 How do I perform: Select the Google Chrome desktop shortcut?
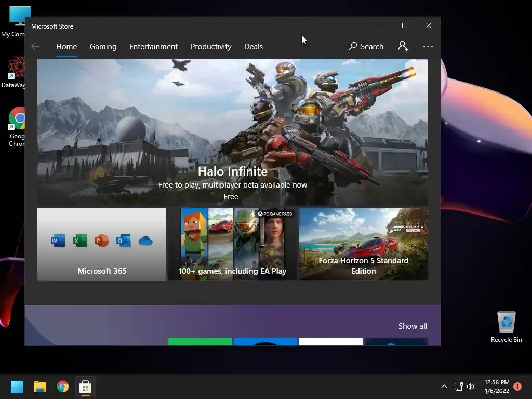[16, 127]
